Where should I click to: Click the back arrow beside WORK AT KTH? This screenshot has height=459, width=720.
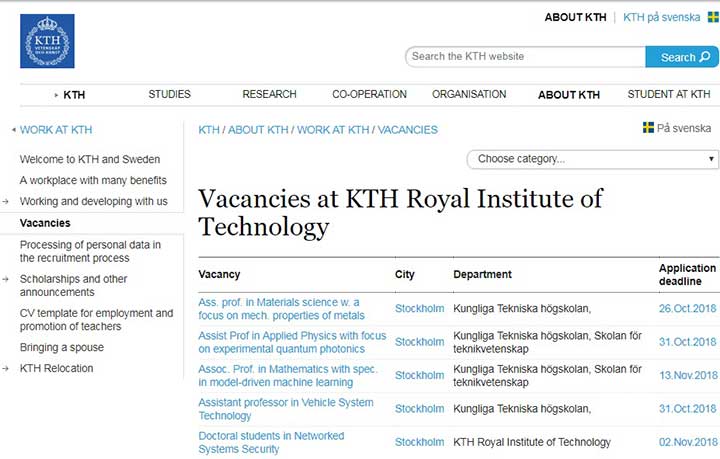14,130
